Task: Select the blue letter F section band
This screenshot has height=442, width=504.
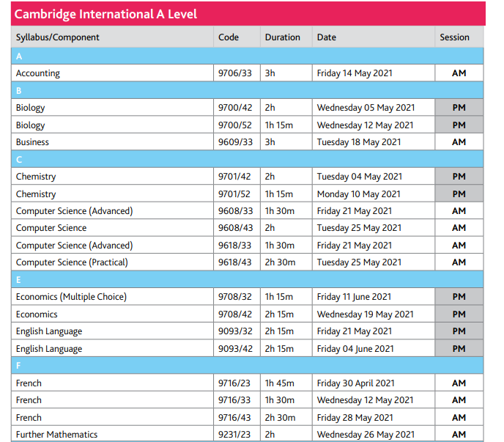Action: point(247,366)
